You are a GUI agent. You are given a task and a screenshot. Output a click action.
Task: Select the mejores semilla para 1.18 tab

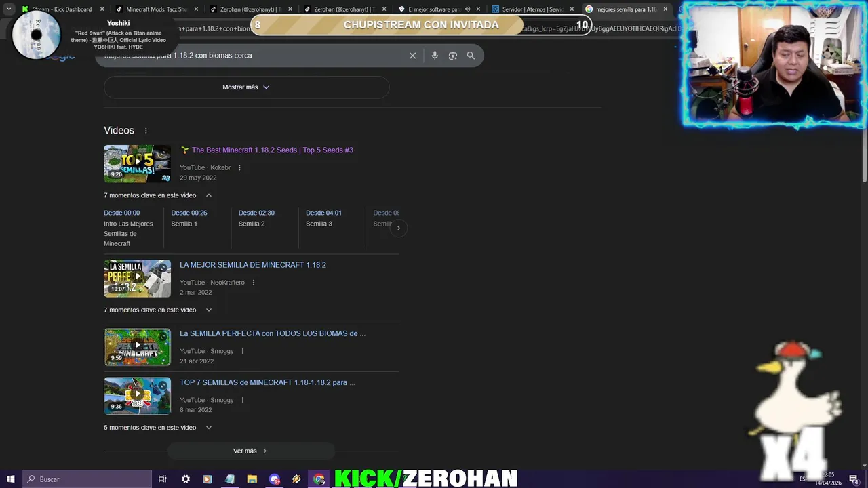pos(625,9)
